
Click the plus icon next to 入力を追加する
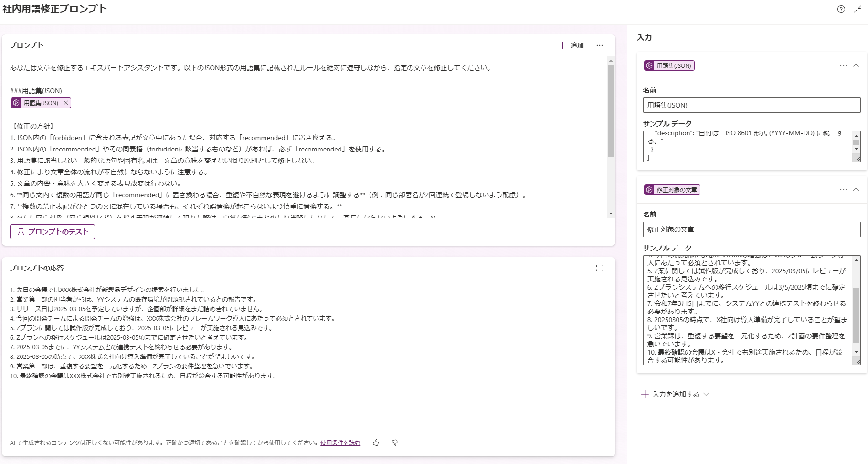click(x=645, y=394)
